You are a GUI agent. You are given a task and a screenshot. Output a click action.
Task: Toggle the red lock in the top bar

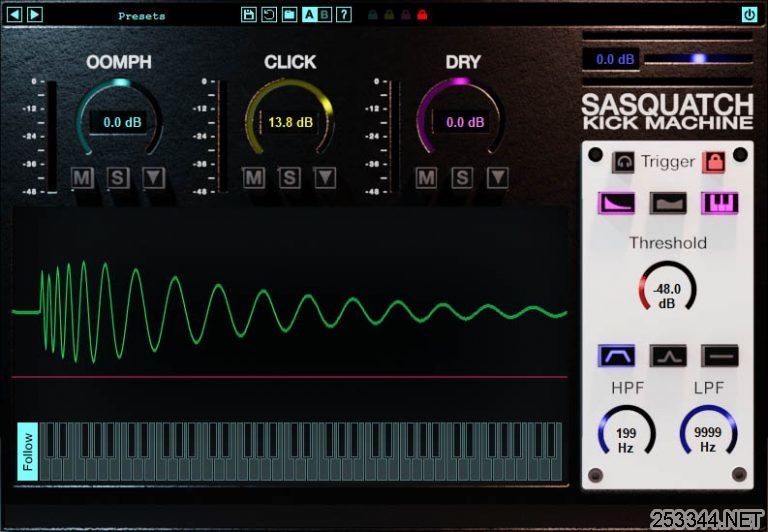coord(422,15)
